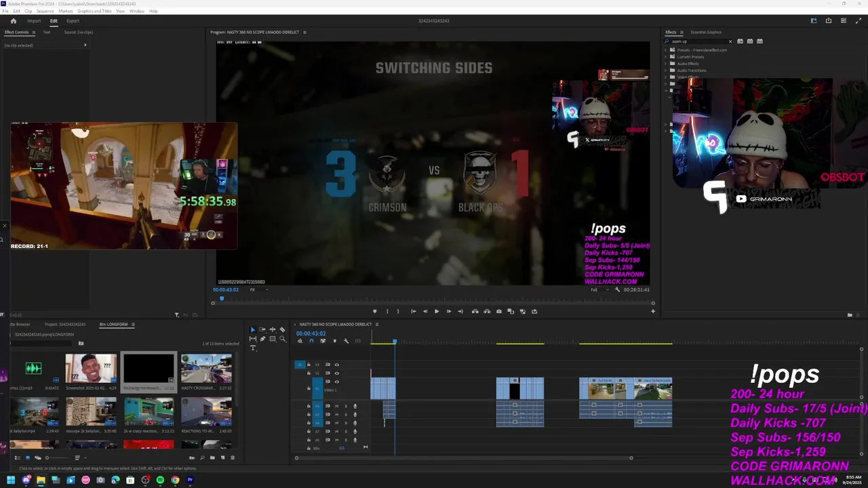This screenshot has width=868, height=488.
Task: Step forward one frame in Program monitor
Action: [448, 311]
